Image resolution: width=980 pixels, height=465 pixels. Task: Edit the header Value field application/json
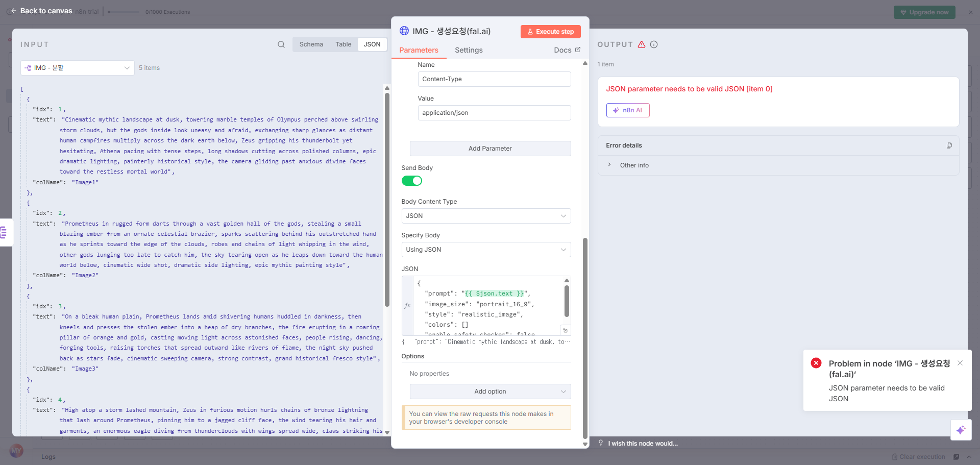click(494, 113)
